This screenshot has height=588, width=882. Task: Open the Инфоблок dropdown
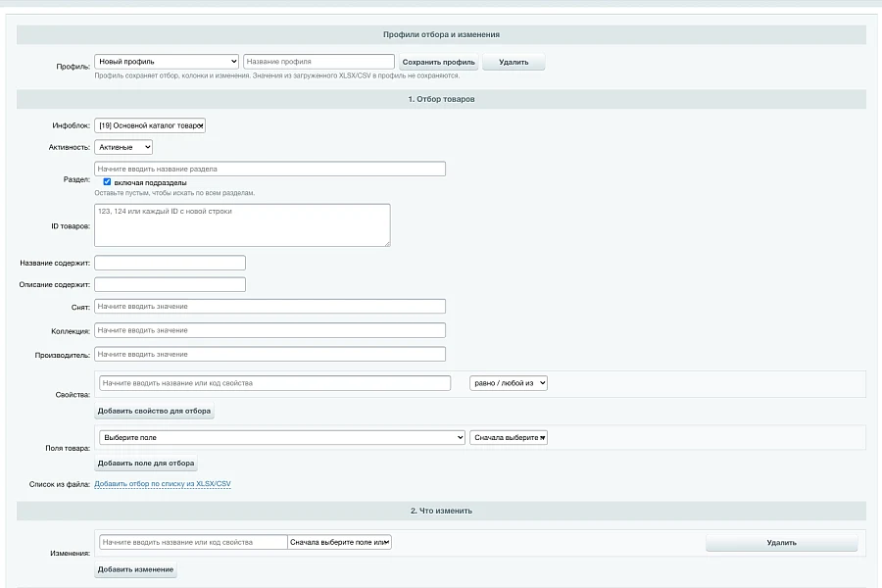pos(150,125)
